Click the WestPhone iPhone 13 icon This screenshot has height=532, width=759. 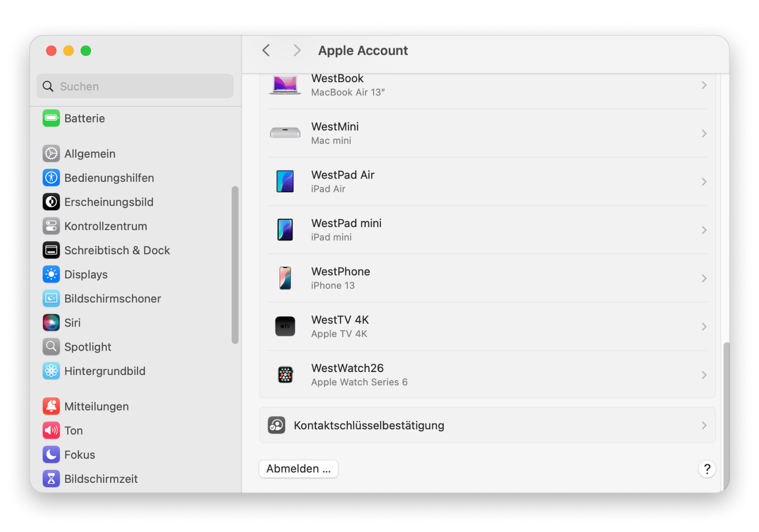(285, 278)
